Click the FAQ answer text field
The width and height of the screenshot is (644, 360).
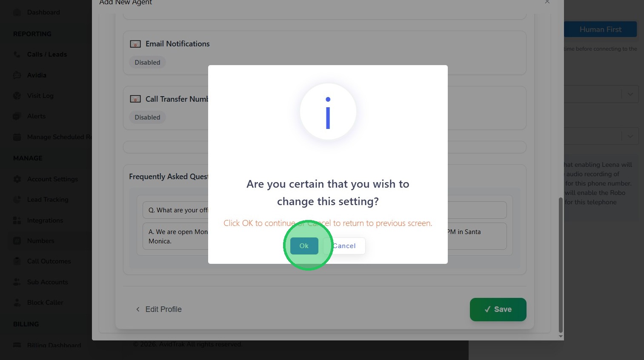click(x=324, y=236)
